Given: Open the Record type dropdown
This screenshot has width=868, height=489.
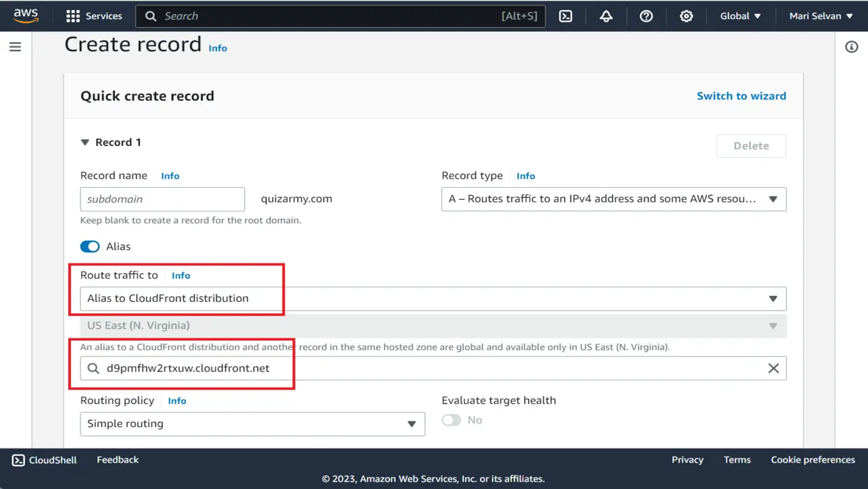Looking at the screenshot, I should [x=614, y=199].
